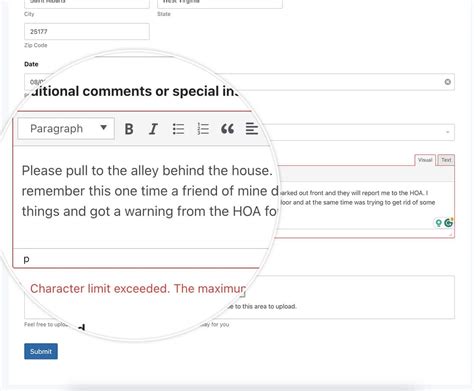
Task: Click the Zip Code field containing 25177
Action: pyautogui.click(x=87, y=32)
